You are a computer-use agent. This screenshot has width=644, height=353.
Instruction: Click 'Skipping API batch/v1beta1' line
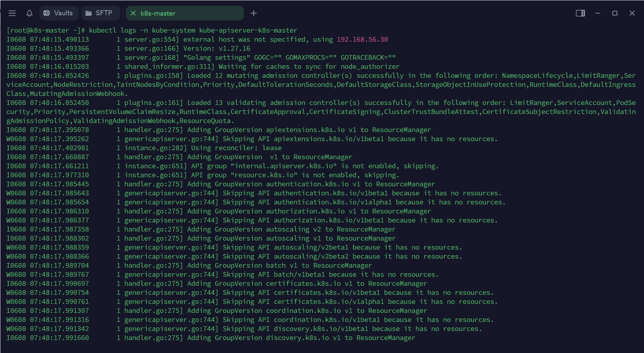pyautogui.click(x=223, y=274)
